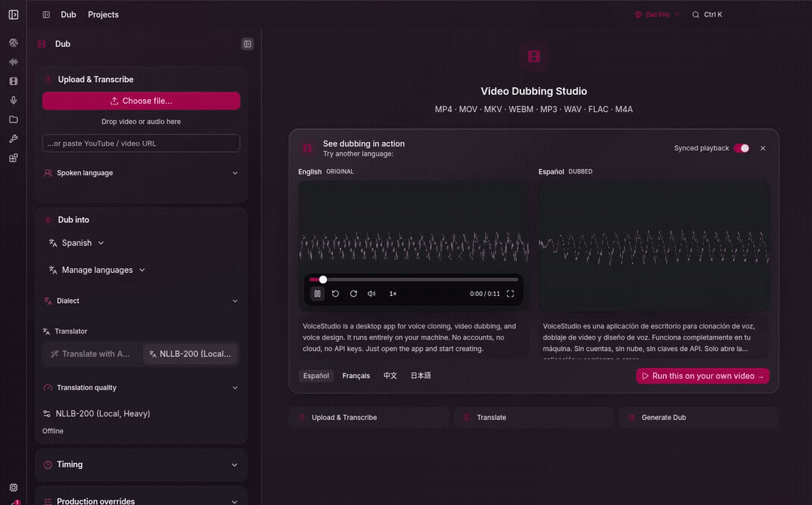Change playback speed 1× in the demo player
Viewport: 812px width, 505px height.
(393, 293)
